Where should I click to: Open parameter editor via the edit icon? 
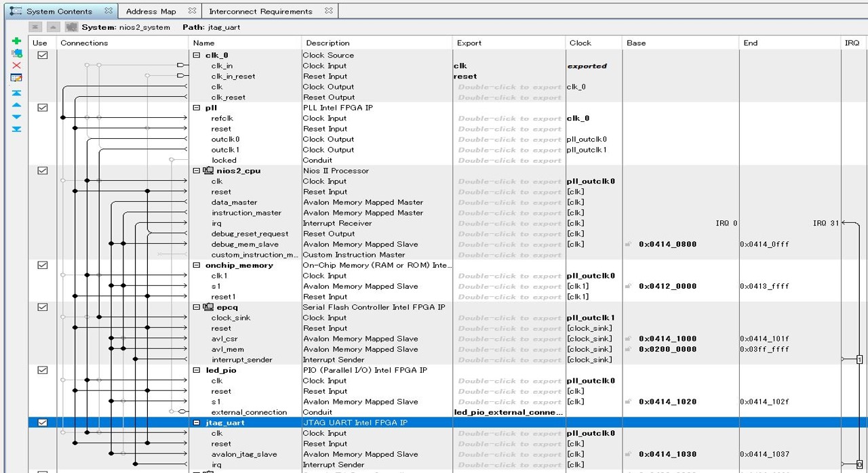15,77
